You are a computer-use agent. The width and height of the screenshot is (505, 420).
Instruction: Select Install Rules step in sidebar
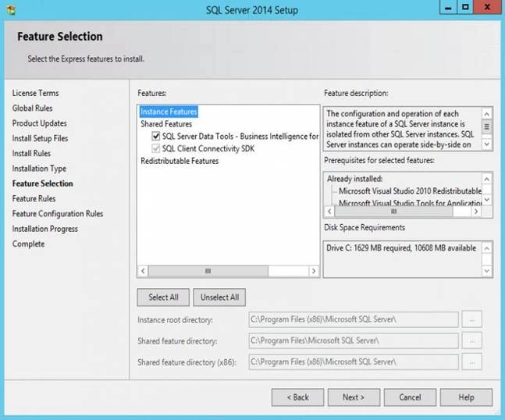pyautogui.click(x=31, y=153)
